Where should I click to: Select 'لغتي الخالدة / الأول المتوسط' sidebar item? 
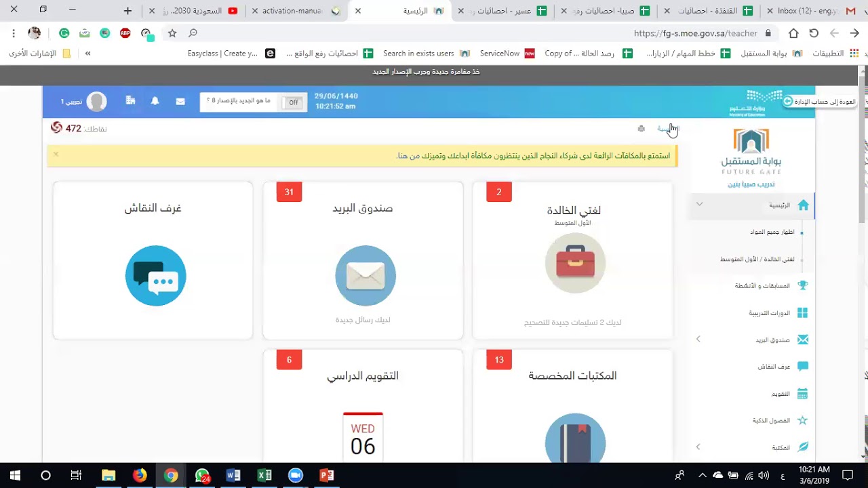coord(757,260)
